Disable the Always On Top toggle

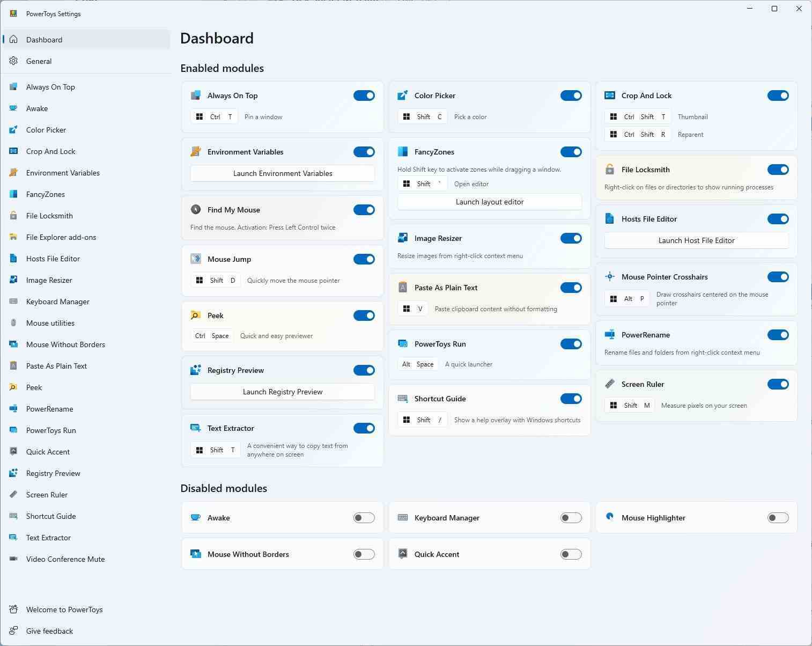pos(364,96)
